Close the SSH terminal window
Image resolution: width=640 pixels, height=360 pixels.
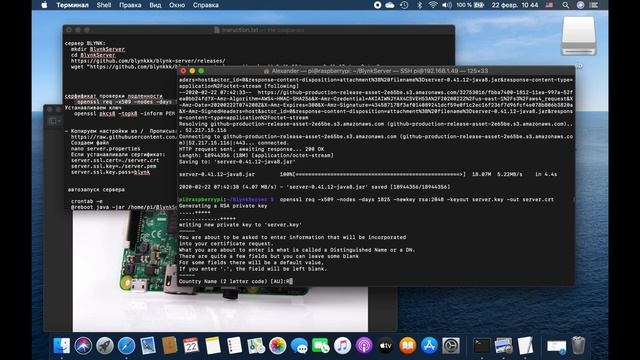click(x=183, y=71)
